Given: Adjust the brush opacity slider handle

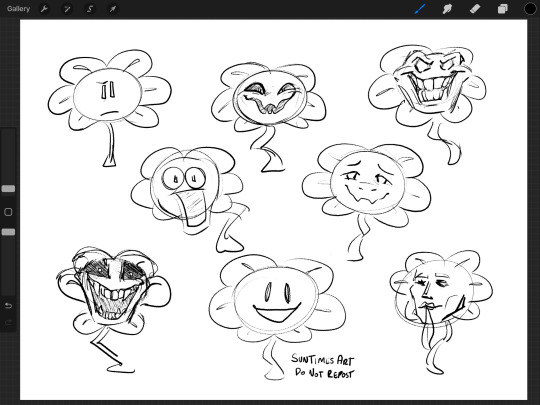Looking at the screenshot, I should coord(8,232).
